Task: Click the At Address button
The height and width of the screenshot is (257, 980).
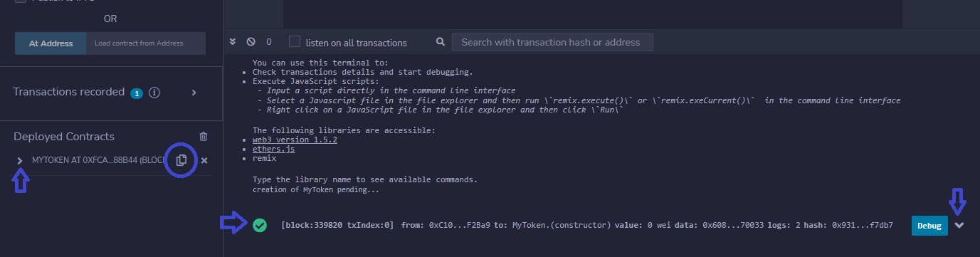Action: pyautogui.click(x=51, y=43)
